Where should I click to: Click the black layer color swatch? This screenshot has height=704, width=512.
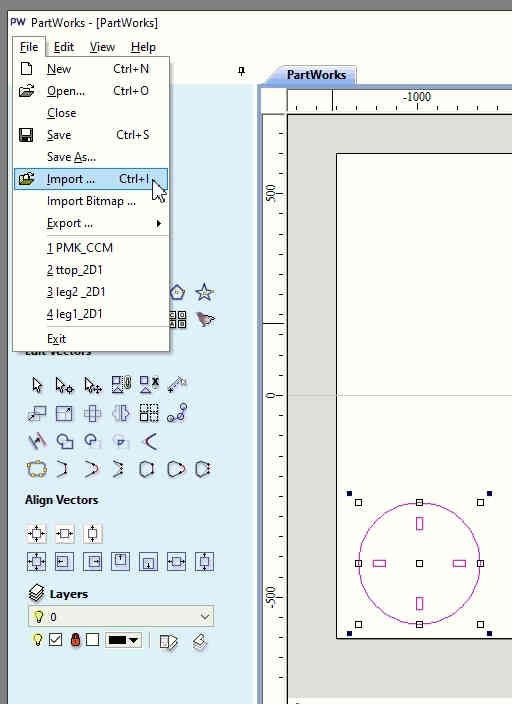pyautogui.click(x=117, y=640)
